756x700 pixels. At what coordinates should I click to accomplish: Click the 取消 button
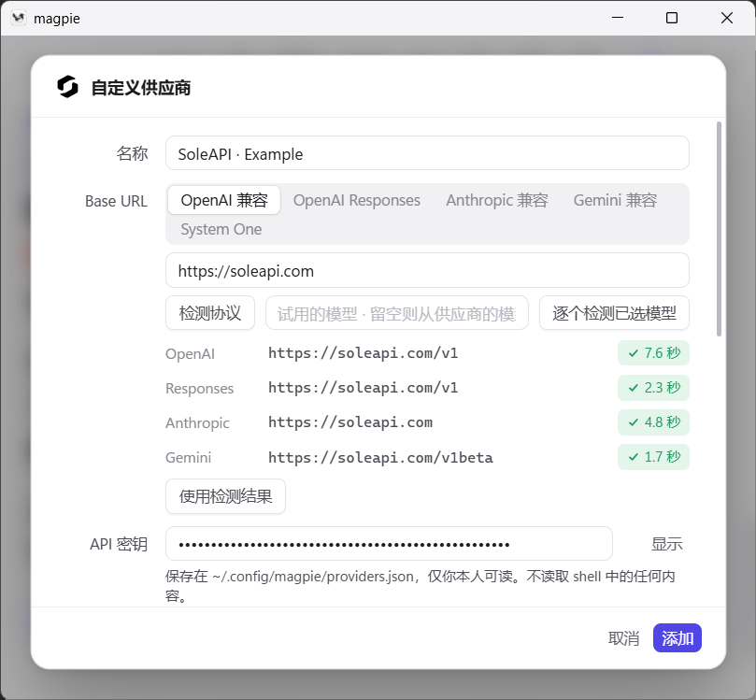click(623, 637)
